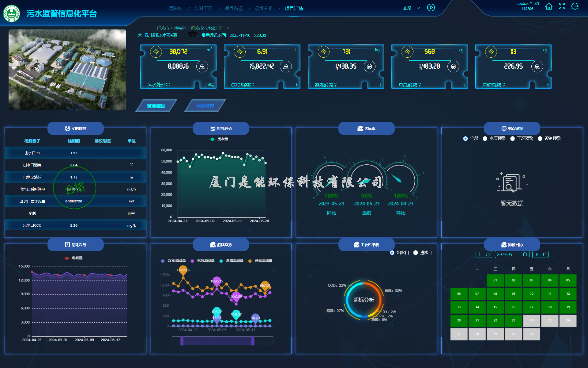Image resolution: width=588 pixels, height=368 pixels.
Task: Open the 视频监控 tab
Action: [205, 106]
